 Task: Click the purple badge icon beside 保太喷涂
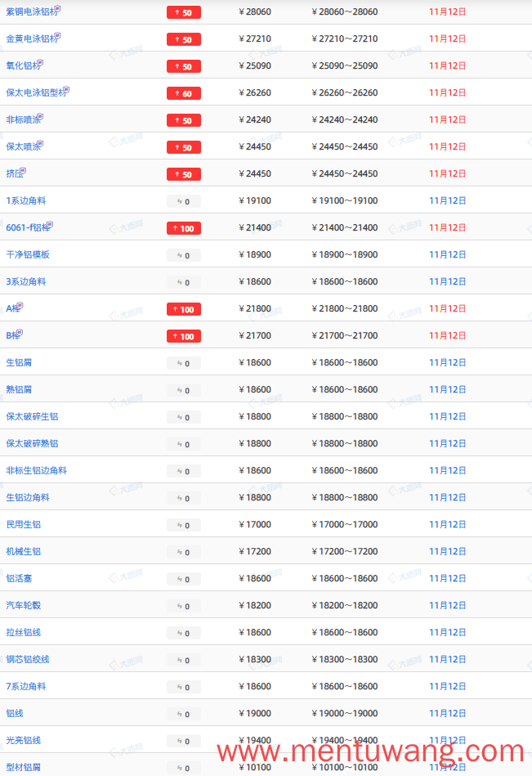coord(40,144)
